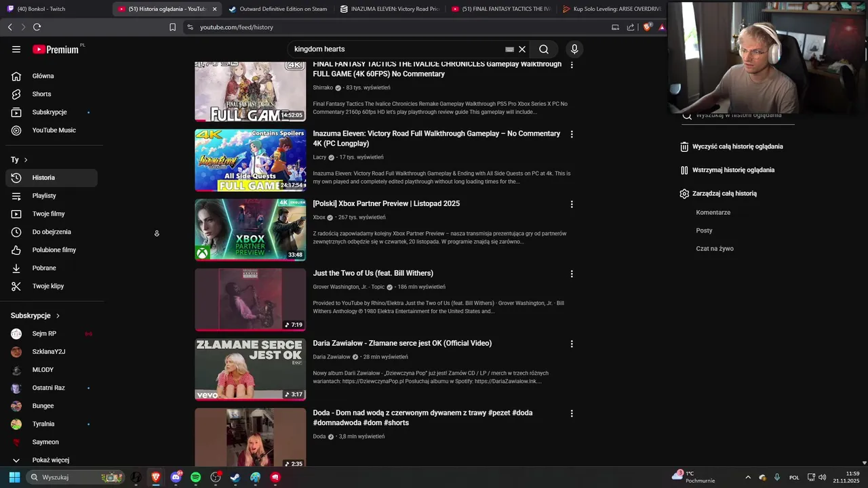Open the Grover Washington, Jr. - Topic channel
Image resolution: width=868 pixels, height=488 pixels.
tap(349, 287)
